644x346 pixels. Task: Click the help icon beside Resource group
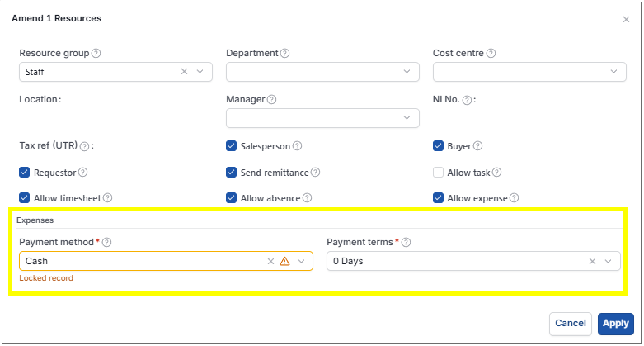coord(96,53)
